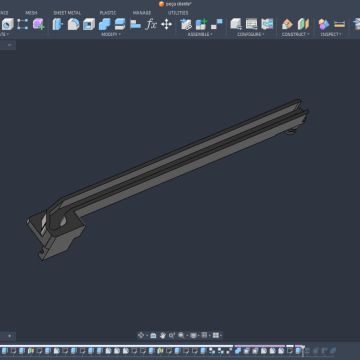Image resolution: width=360 pixels, height=360 pixels.
Task: Select the Shell tool
Action: [x=89, y=24]
